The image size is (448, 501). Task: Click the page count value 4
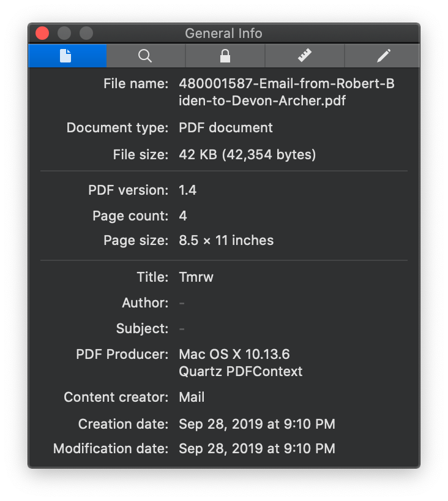(183, 216)
